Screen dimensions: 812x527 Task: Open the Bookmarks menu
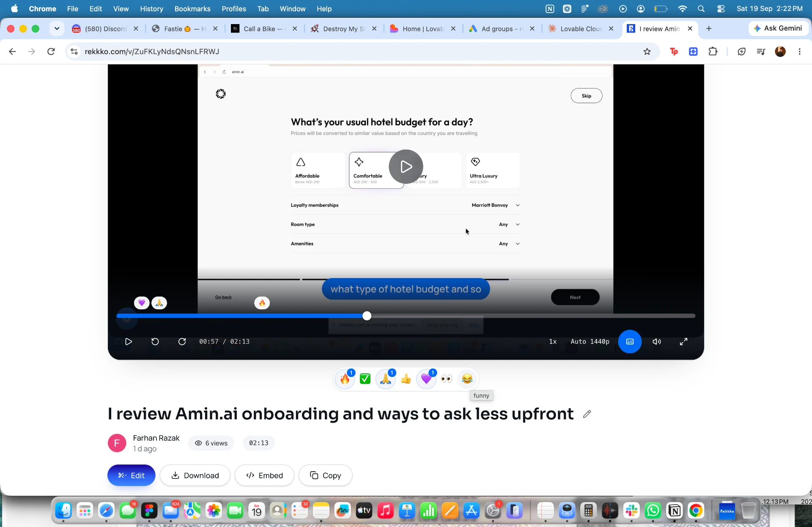192,8
